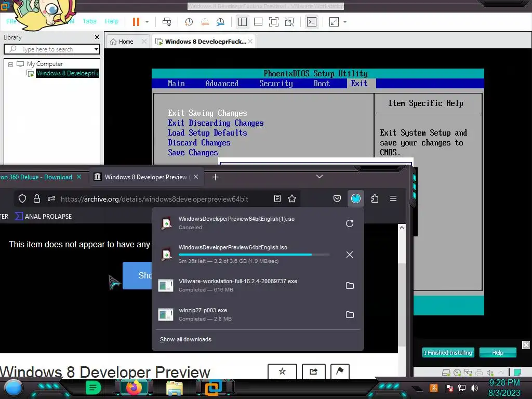Cancel the in-progress WindowsDeveloperPreview64bitEnglish.iso download
The image size is (532, 399).
click(350, 255)
